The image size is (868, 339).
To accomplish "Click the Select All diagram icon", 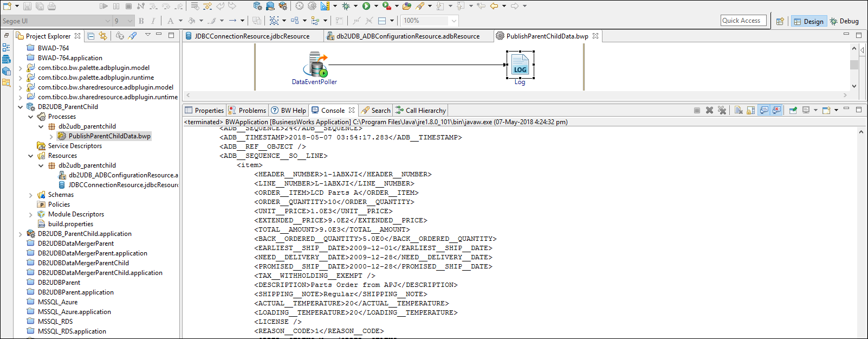I will (x=274, y=21).
